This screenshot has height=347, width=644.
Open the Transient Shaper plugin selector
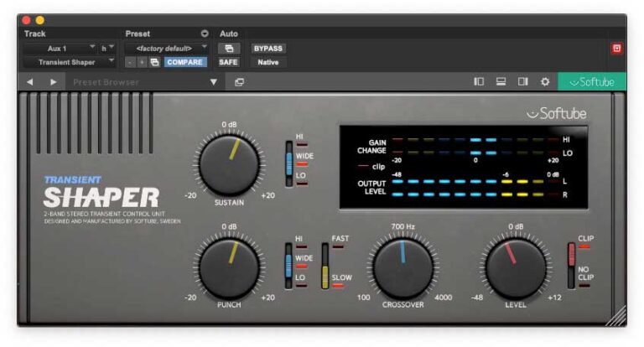[70, 62]
